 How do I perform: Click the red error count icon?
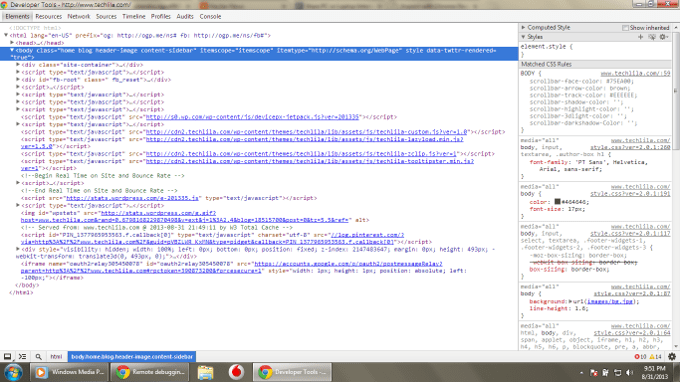pos(640,356)
